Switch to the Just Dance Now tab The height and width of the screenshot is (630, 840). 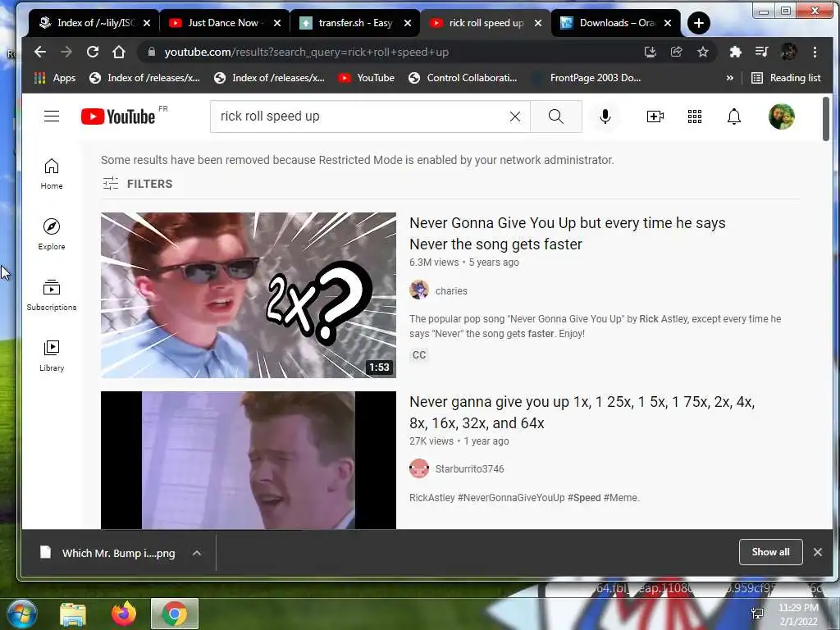click(225, 23)
